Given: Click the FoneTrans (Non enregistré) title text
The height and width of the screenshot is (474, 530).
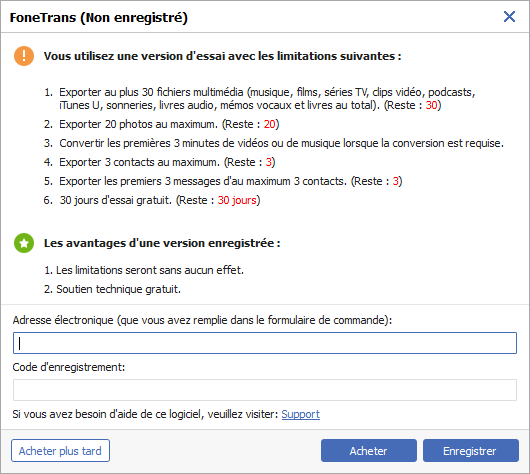Looking at the screenshot, I should [98, 18].
